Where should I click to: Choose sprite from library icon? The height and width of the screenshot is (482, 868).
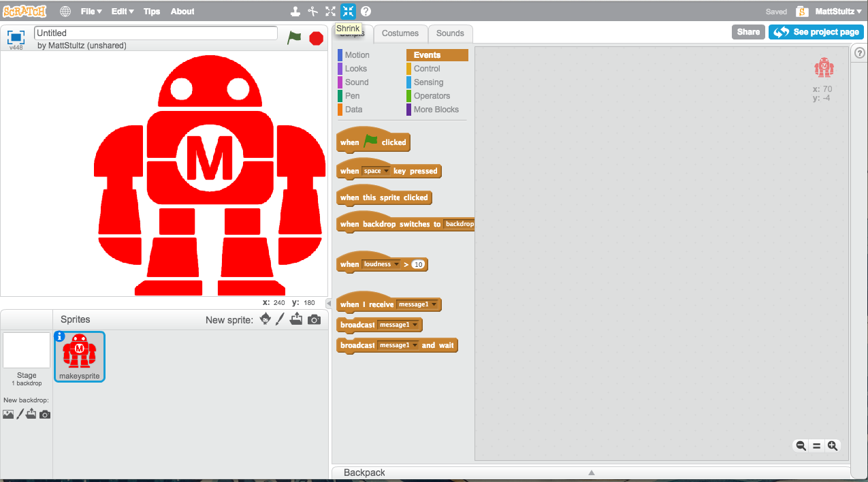click(266, 319)
